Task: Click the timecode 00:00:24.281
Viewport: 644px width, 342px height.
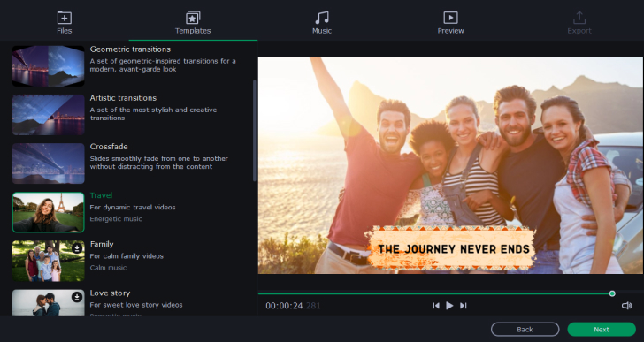Action: coord(293,306)
